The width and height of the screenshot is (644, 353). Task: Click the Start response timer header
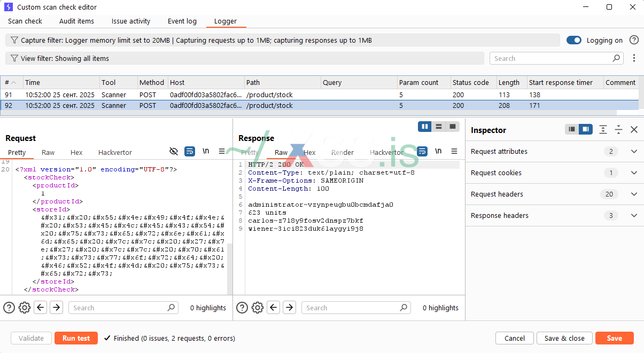point(564,82)
